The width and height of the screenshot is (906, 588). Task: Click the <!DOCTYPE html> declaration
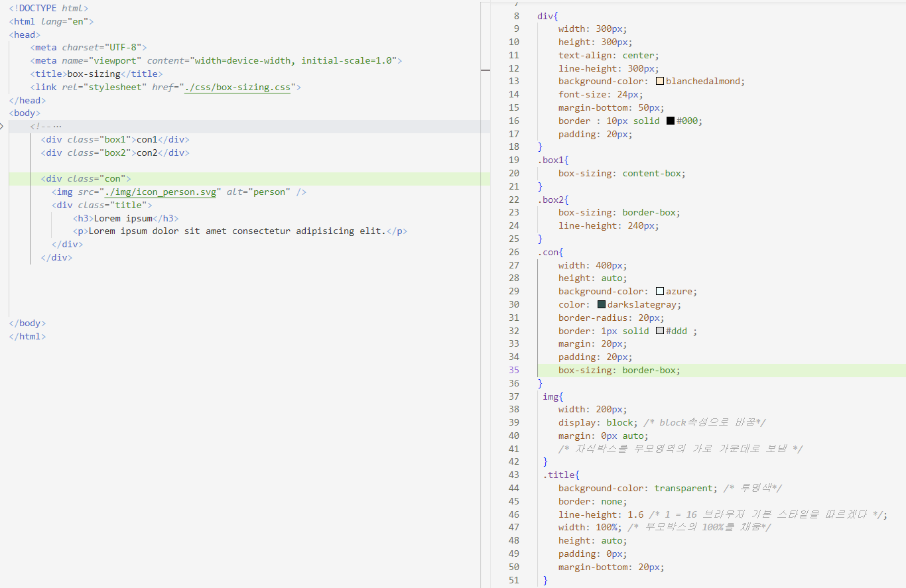click(48, 8)
